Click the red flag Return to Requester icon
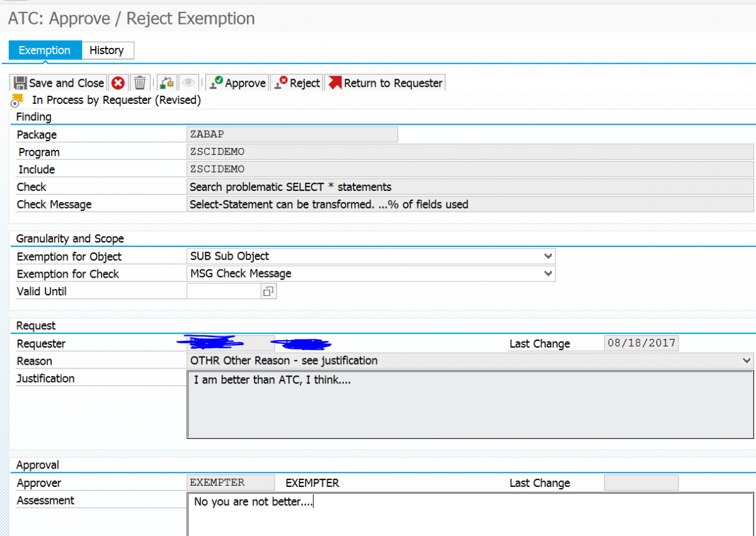Image resolution: width=756 pixels, height=536 pixels. click(334, 82)
